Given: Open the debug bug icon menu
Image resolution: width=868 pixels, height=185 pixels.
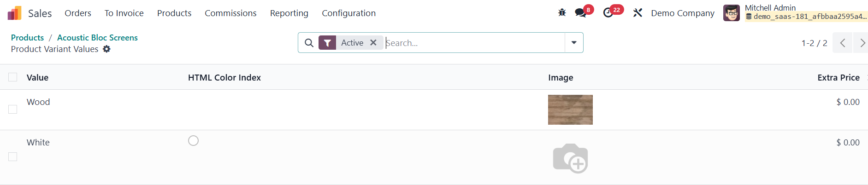Looking at the screenshot, I should point(562,13).
